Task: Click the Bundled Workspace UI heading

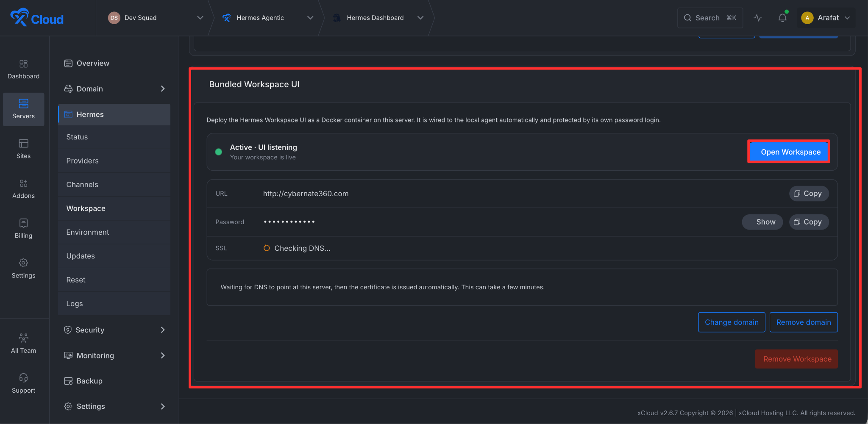Action: pyautogui.click(x=254, y=84)
